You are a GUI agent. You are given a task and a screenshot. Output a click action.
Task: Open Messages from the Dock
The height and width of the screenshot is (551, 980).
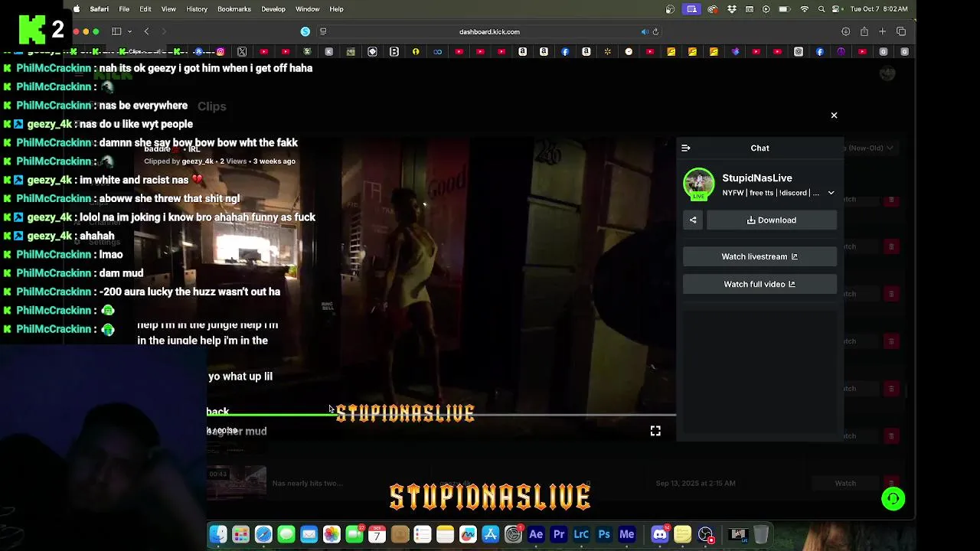click(x=286, y=534)
